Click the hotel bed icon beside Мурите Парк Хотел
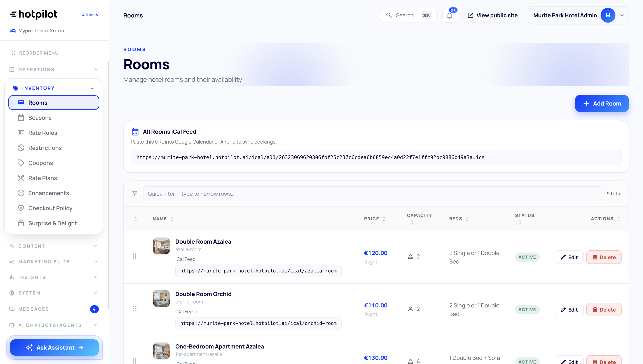This screenshot has width=643, height=364. [12, 31]
